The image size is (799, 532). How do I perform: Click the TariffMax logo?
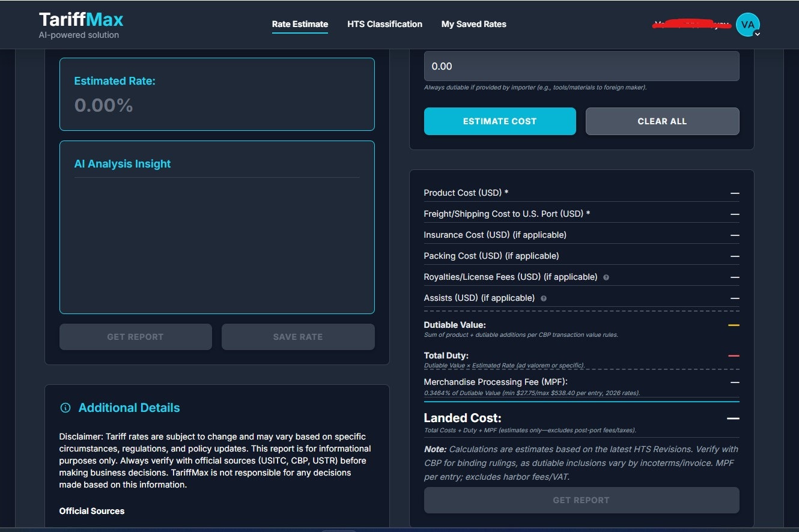click(80, 19)
